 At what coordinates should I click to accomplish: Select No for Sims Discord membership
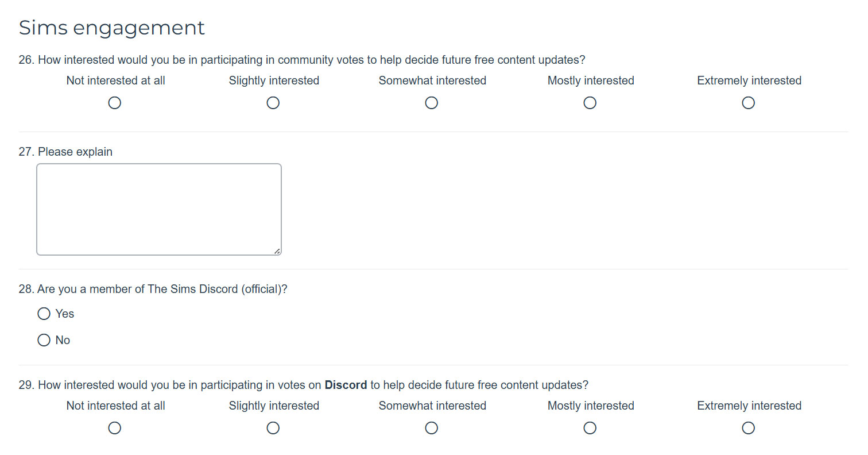coord(44,340)
